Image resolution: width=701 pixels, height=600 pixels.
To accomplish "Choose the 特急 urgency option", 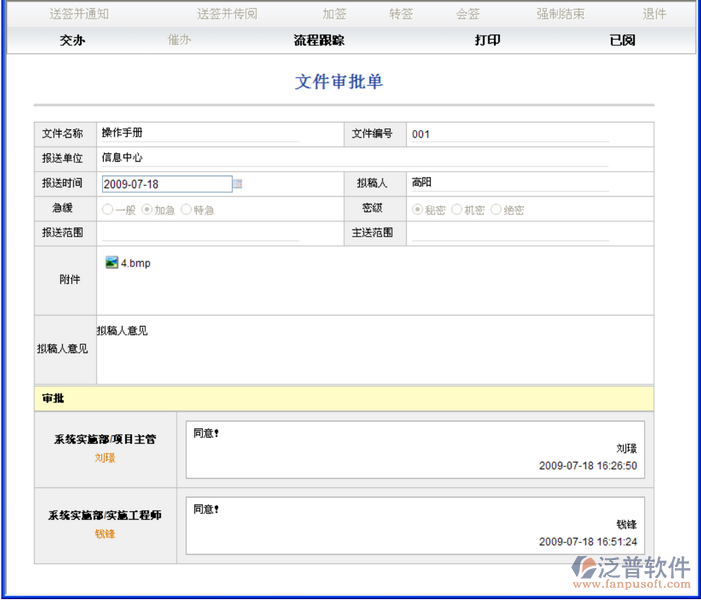I will tap(186, 210).
